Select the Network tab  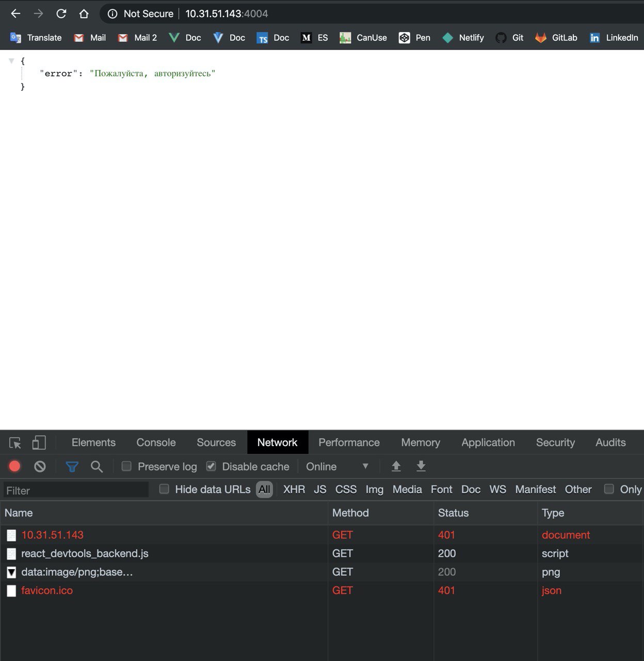(x=278, y=443)
